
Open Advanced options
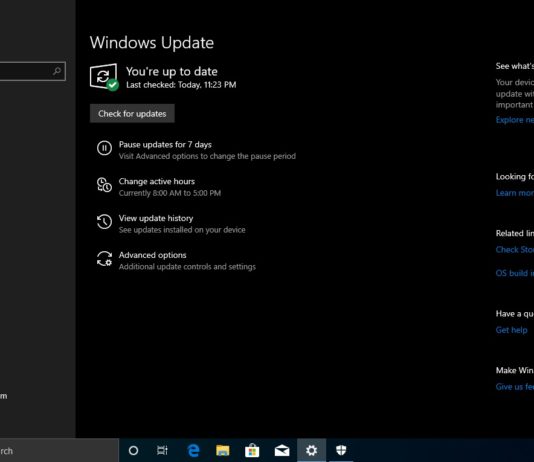coord(153,255)
